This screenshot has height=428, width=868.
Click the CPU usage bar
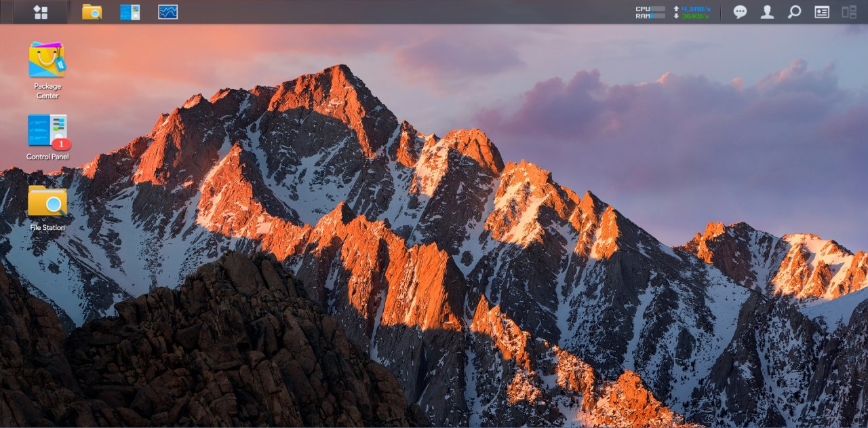click(x=657, y=9)
